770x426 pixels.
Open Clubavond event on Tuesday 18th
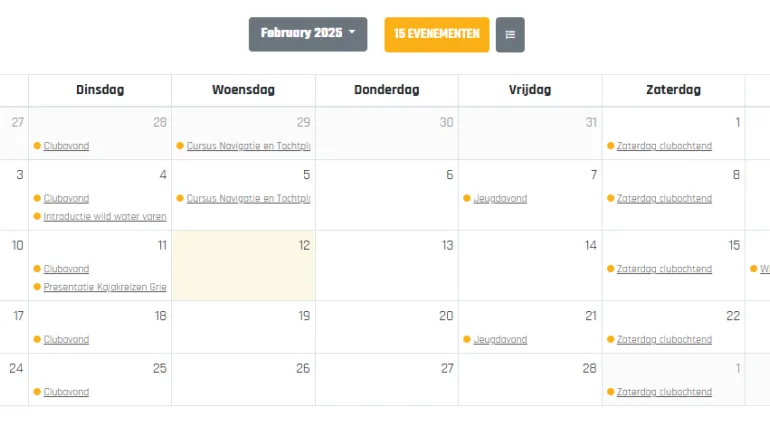[x=66, y=340]
